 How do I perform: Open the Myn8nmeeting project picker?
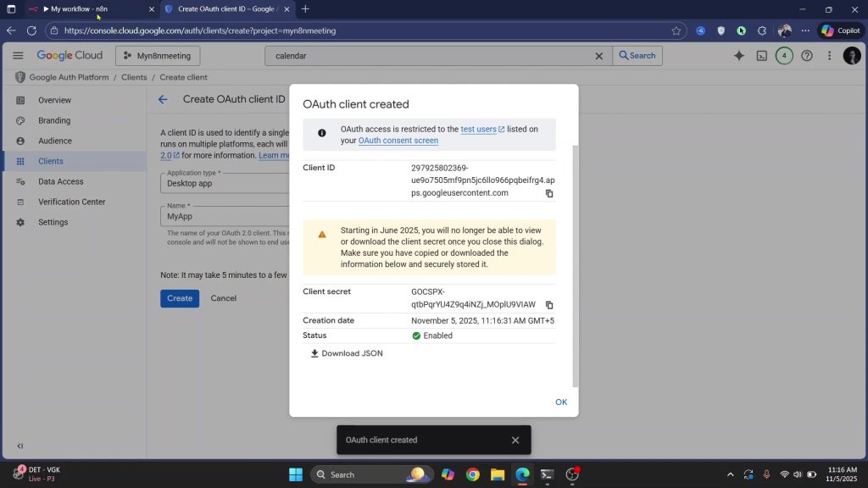158,56
